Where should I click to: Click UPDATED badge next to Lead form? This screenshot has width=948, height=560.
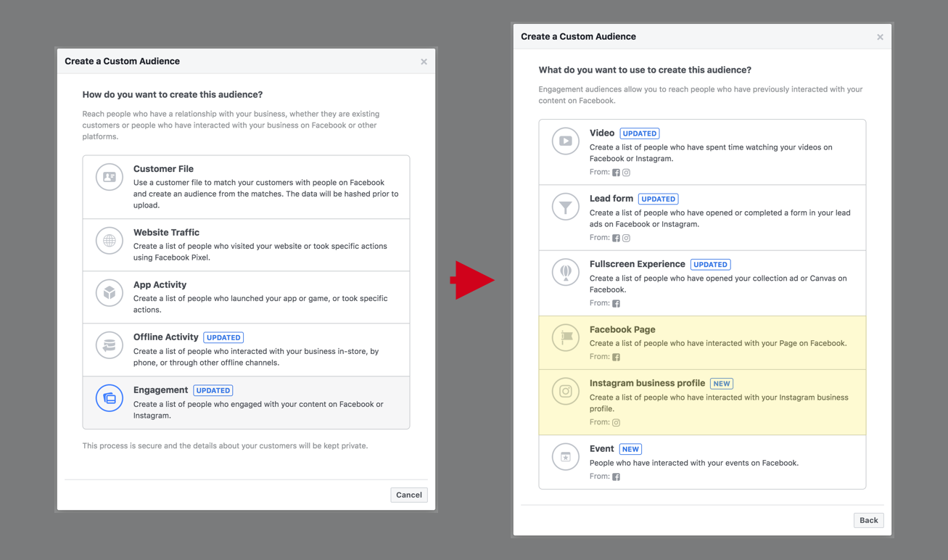click(659, 199)
